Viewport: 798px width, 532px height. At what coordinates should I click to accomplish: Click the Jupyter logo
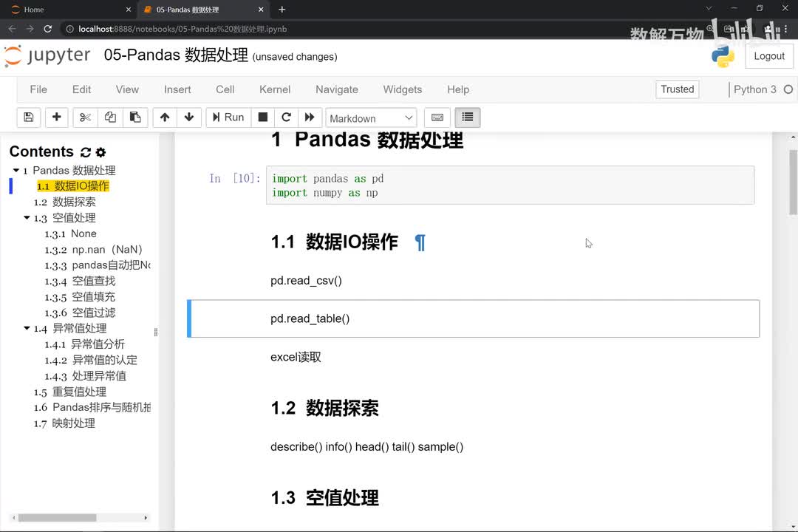(47, 55)
